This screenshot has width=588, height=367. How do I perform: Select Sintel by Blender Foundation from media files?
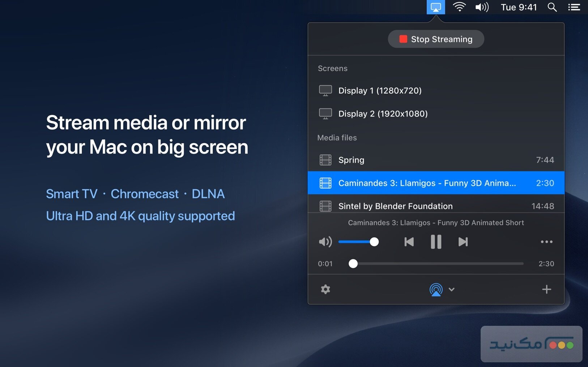coord(395,206)
